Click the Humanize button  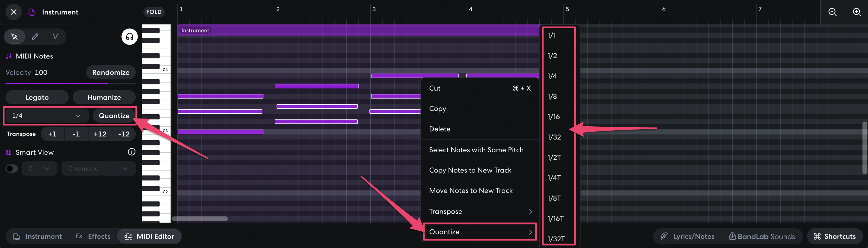click(x=104, y=97)
